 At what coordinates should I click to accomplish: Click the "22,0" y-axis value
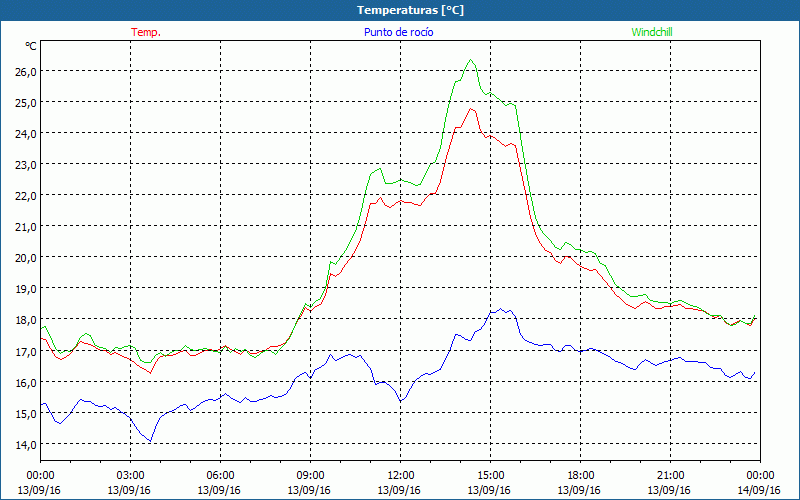click(26, 196)
